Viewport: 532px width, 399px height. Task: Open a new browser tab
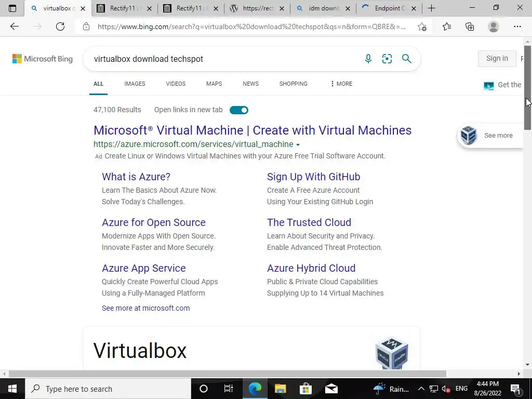431,8
